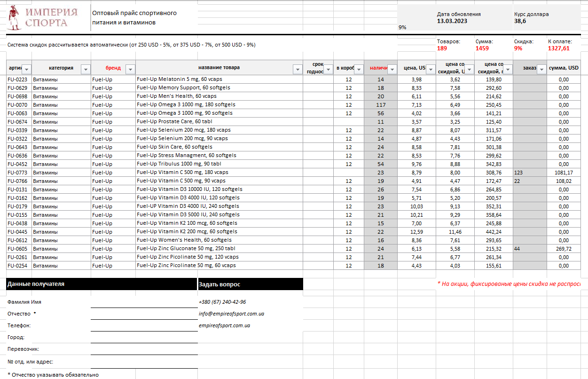The width and height of the screenshot is (588, 379).
Task: Open the название товара filter dropdown
Action: [298, 70]
